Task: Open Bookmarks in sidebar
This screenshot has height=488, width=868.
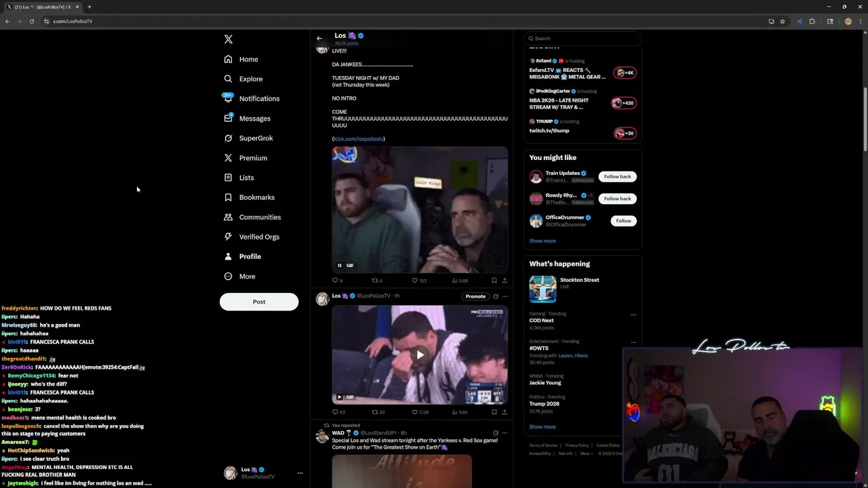Action: (x=249, y=197)
